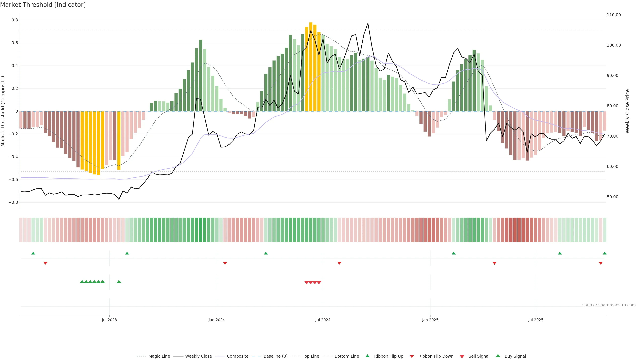Hide the Bottom Line legend series

[x=346, y=356]
